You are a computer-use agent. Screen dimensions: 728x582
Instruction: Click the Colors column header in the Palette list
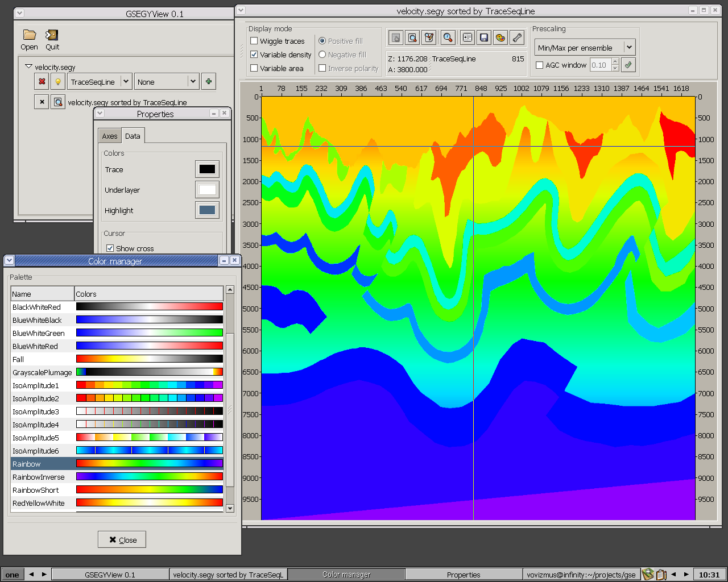[x=149, y=293]
